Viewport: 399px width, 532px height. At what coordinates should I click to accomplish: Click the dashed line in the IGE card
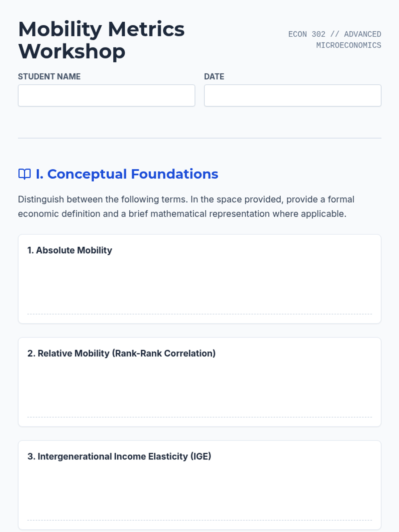199,520
